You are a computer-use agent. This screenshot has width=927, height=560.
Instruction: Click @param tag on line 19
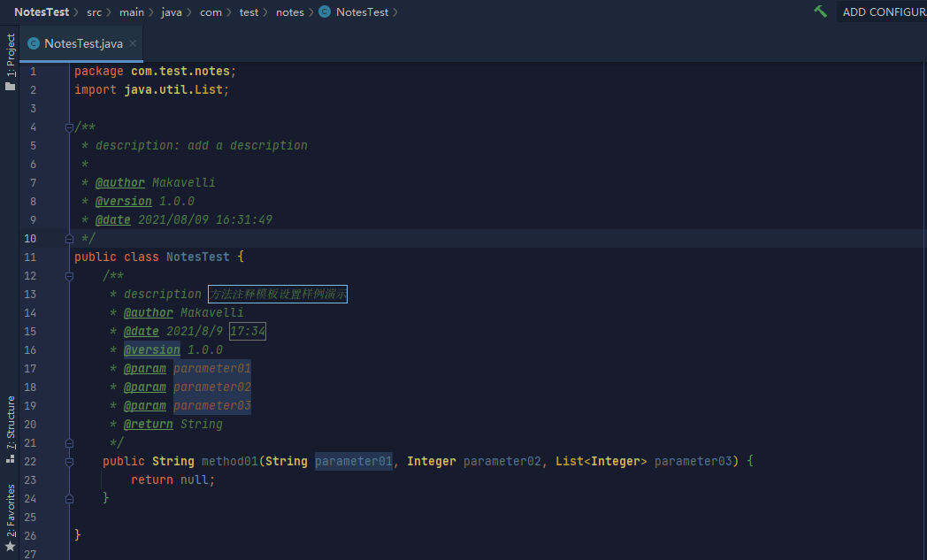(x=145, y=406)
